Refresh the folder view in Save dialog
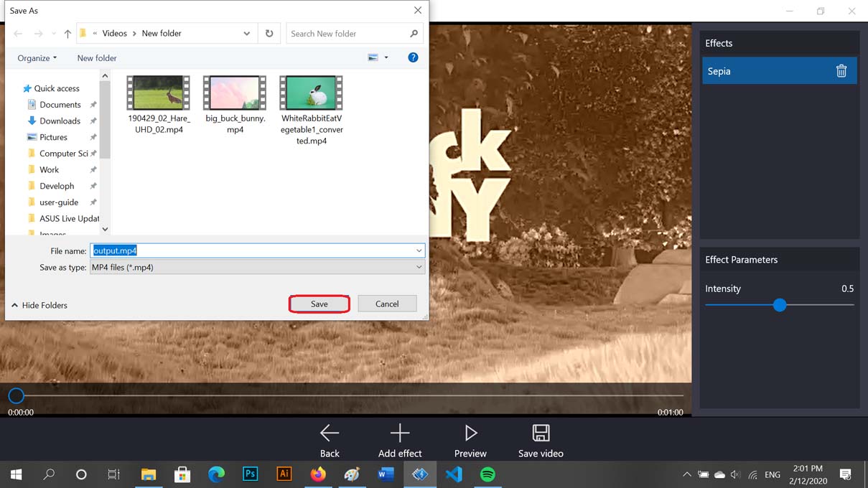 [x=269, y=34]
